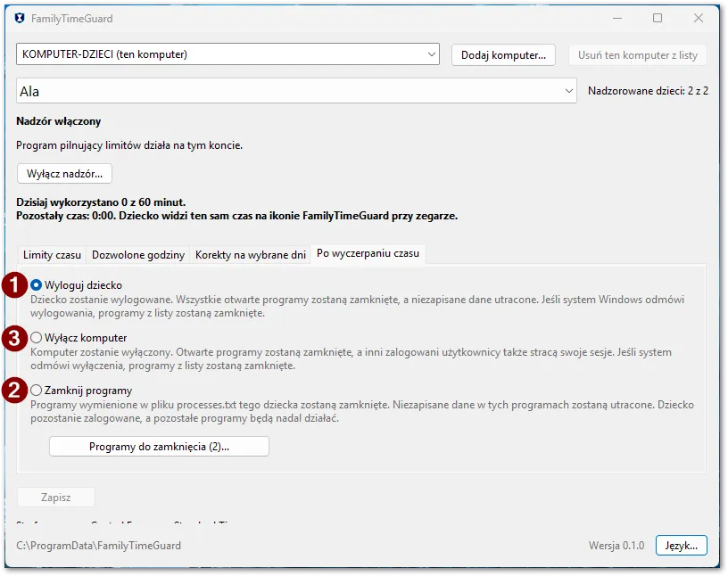The image size is (728, 576).
Task: Click the Nadzór włączony heading
Action: pyautogui.click(x=59, y=121)
